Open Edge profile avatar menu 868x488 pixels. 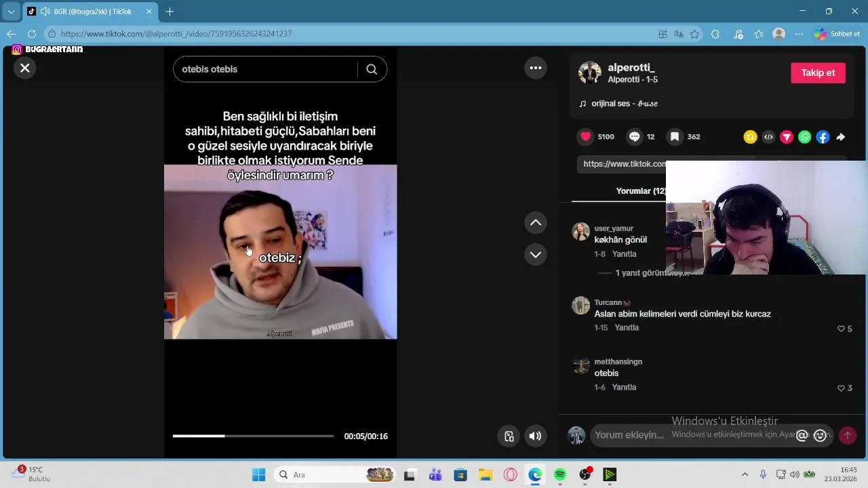(x=779, y=34)
